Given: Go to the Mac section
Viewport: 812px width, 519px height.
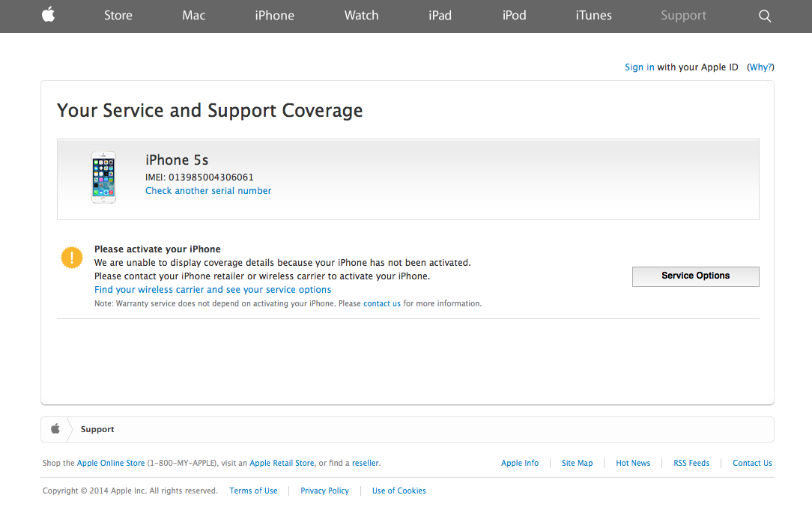Looking at the screenshot, I should coord(194,16).
